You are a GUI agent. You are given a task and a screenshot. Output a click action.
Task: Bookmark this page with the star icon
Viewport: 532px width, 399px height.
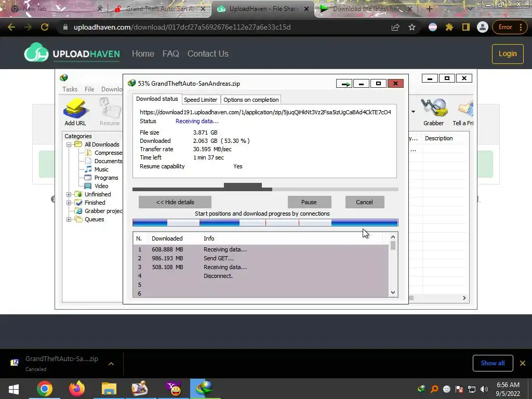point(412,27)
